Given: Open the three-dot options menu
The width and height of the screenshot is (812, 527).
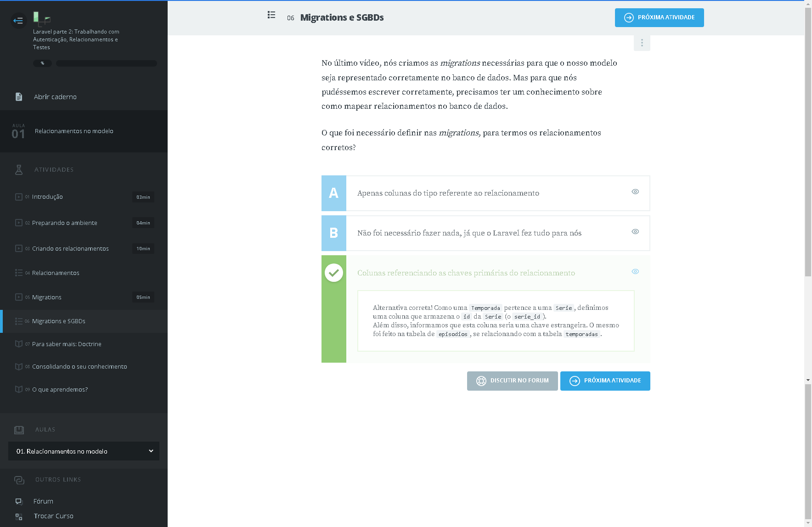Looking at the screenshot, I should click(642, 43).
